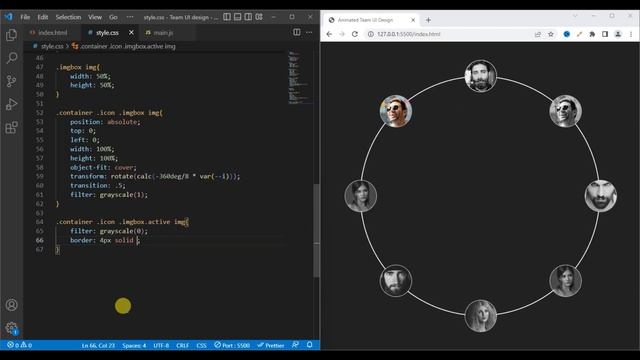Click the code minimap in the editor

tap(300, 78)
